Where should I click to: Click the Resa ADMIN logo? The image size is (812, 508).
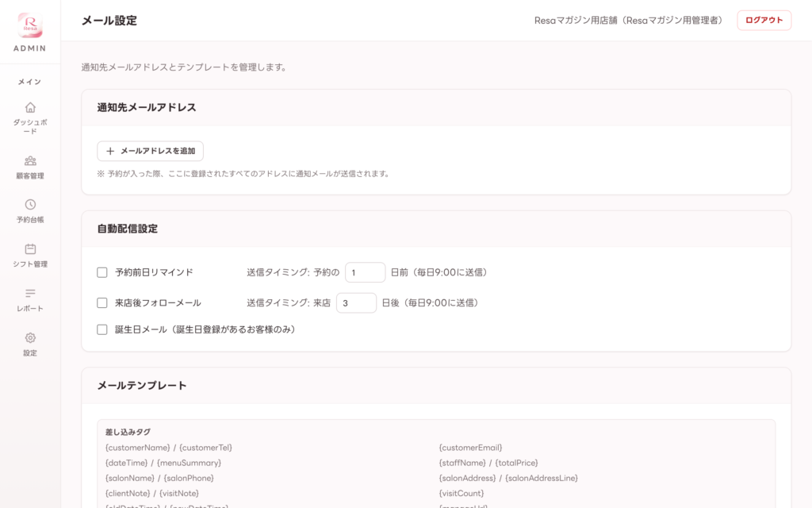pos(30,32)
